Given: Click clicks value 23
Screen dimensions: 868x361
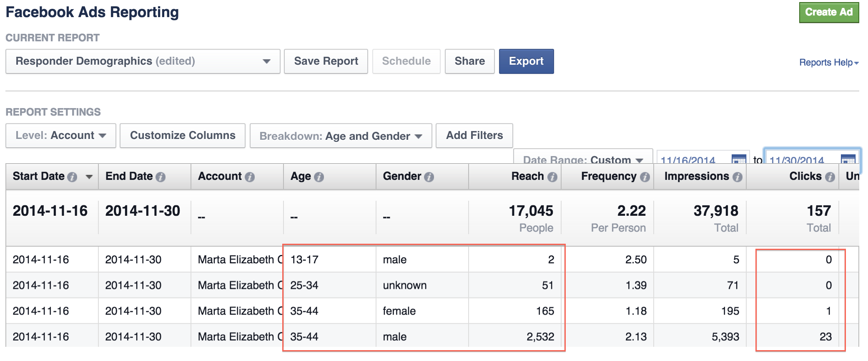Looking at the screenshot, I should 825,337.
